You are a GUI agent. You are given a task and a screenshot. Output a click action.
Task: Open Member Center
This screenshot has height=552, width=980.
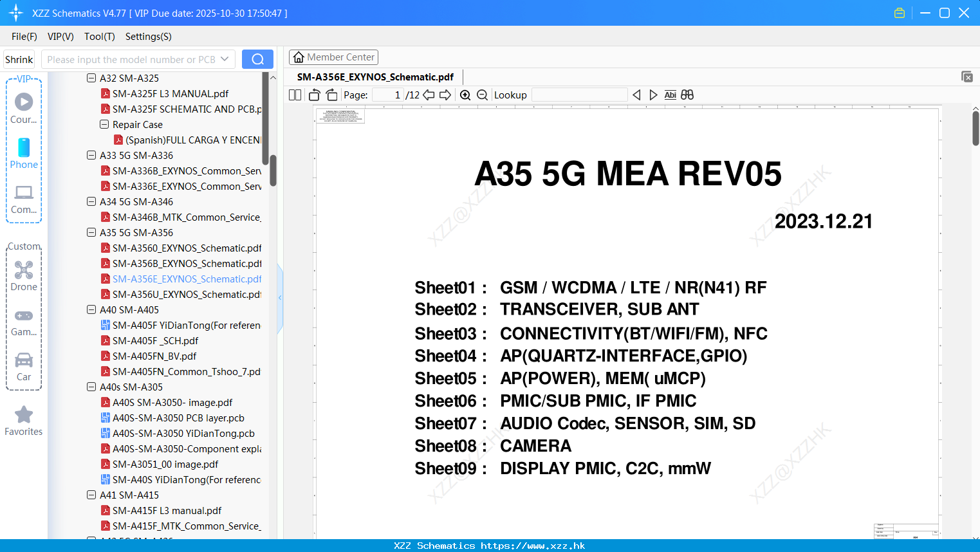pos(333,57)
